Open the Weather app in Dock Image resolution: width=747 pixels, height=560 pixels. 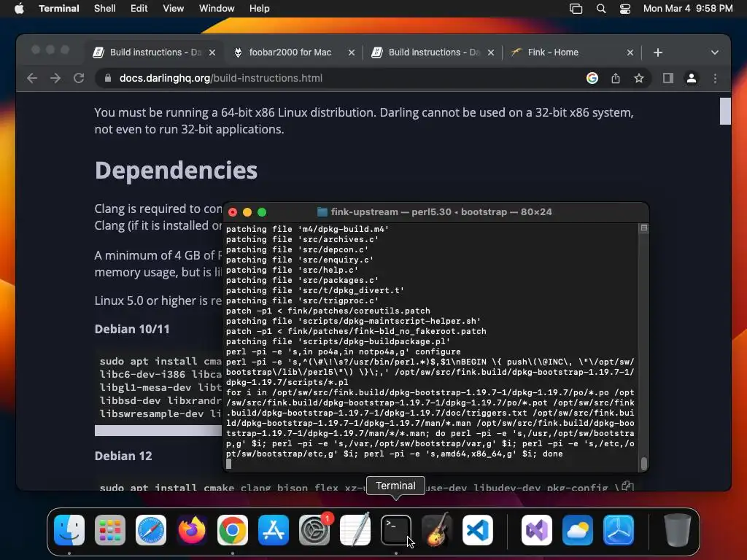pyautogui.click(x=578, y=530)
